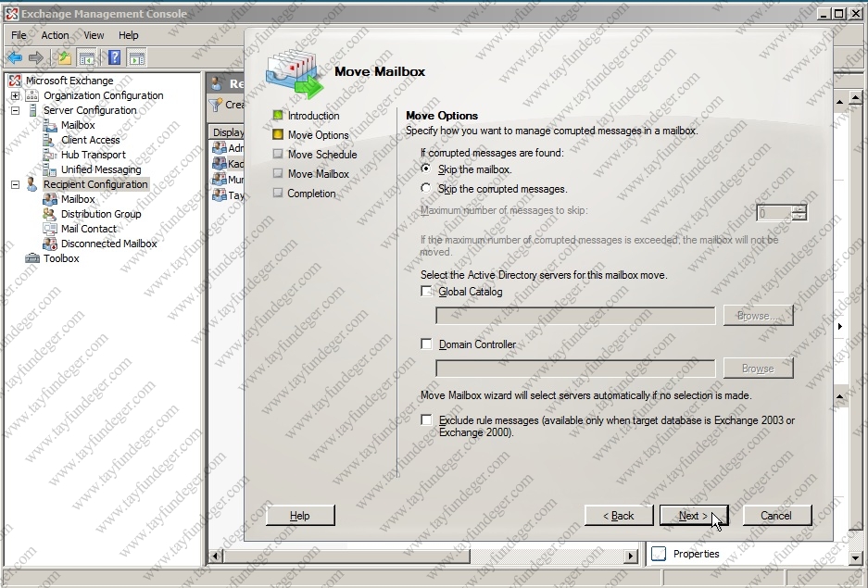Toggle the Show/Hide Console Tree toolbar icon

pos(86,57)
